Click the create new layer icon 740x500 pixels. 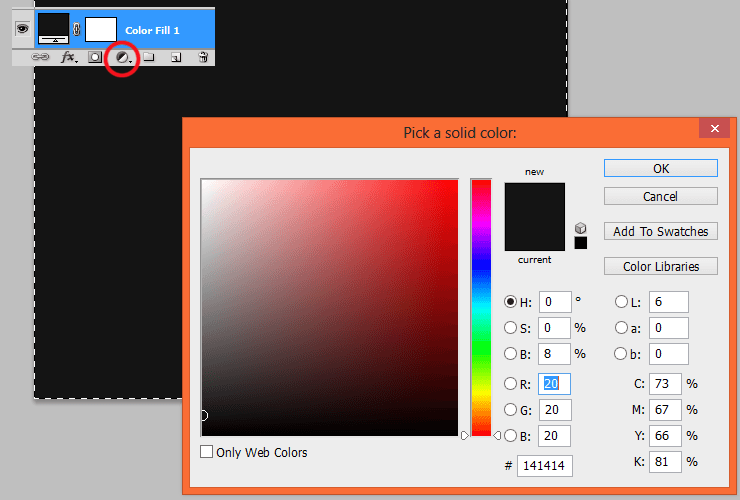[x=176, y=58]
